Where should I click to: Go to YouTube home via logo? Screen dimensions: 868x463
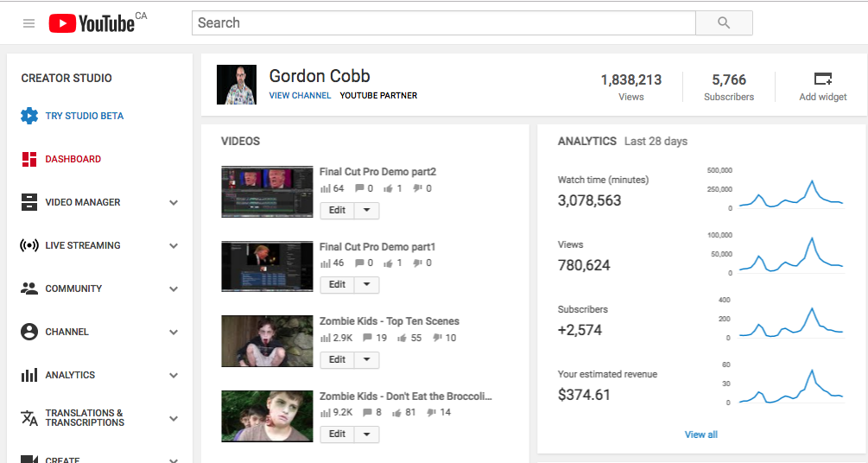pos(92,23)
